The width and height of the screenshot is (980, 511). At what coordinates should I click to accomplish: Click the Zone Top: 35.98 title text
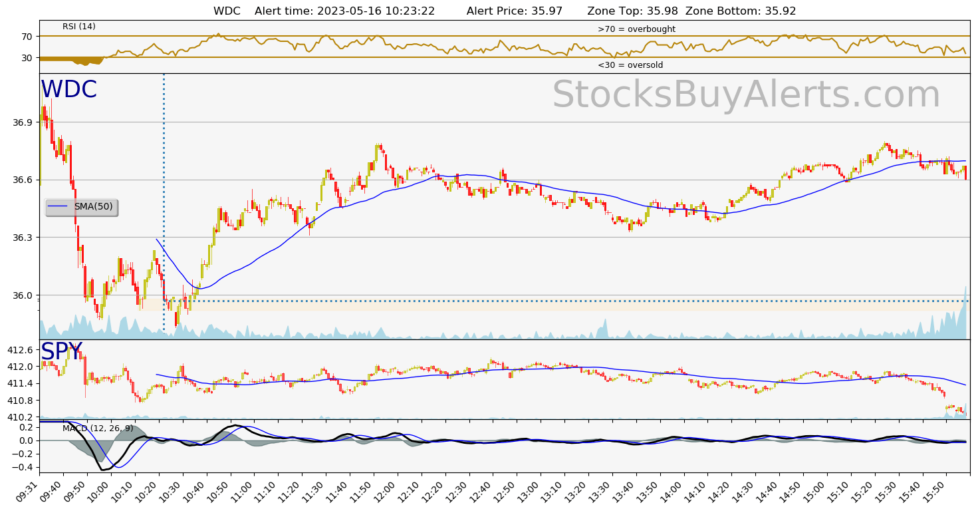[x=633, y=11]
